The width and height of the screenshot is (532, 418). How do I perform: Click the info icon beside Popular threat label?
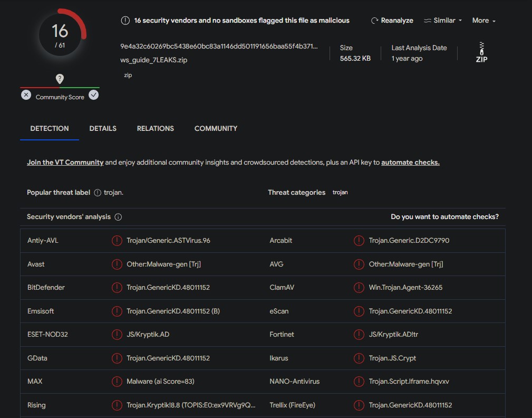[x=98, y=193]
